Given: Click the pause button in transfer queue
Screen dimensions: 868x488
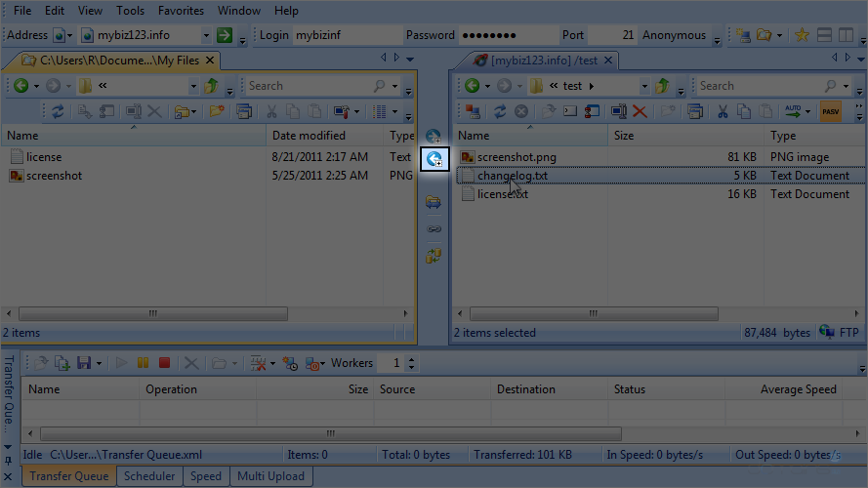Looking at the screenshot, I should tap(144, 363).
